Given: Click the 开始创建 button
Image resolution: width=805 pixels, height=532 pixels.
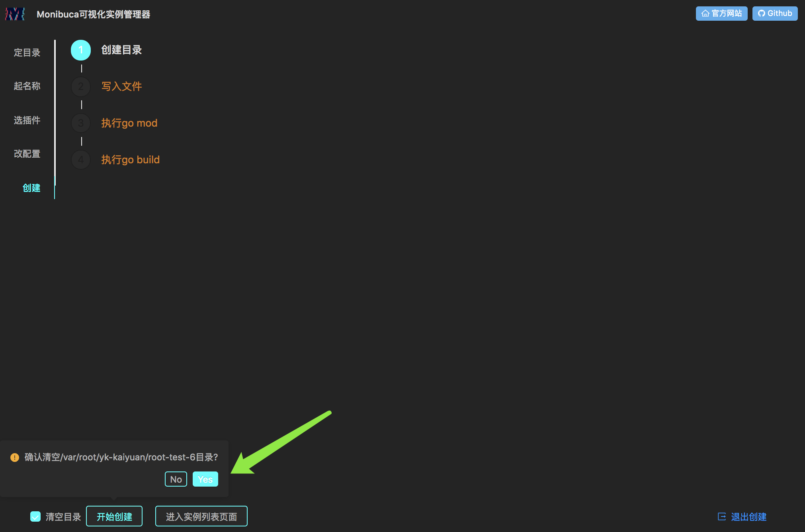Looking at the screenshot, I should point(114,516).
